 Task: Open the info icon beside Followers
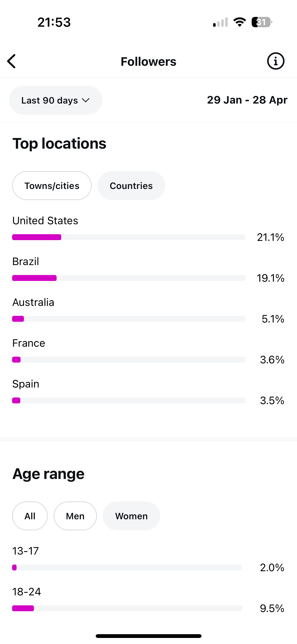tap(276, 61)
